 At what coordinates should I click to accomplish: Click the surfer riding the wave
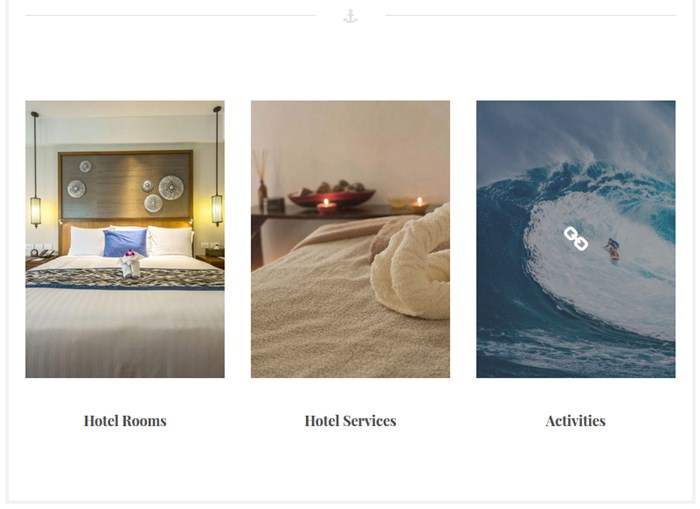click(612, 250)
